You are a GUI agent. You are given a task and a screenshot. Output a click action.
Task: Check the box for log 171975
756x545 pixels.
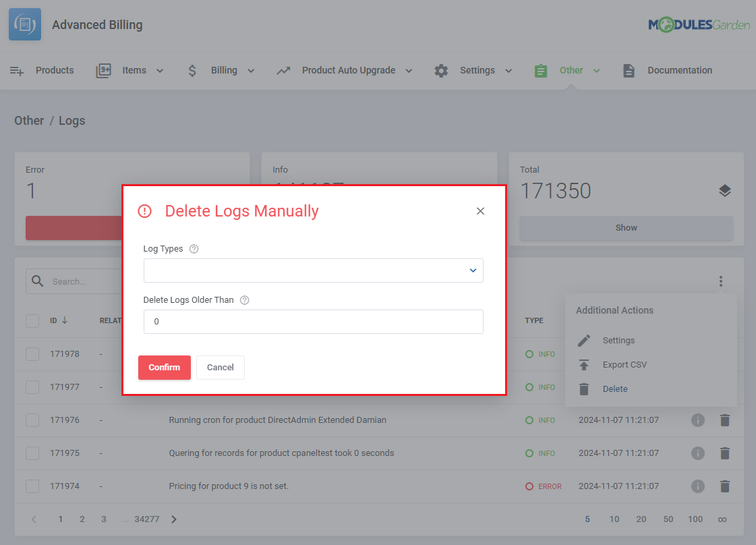(x=32, y=453)
